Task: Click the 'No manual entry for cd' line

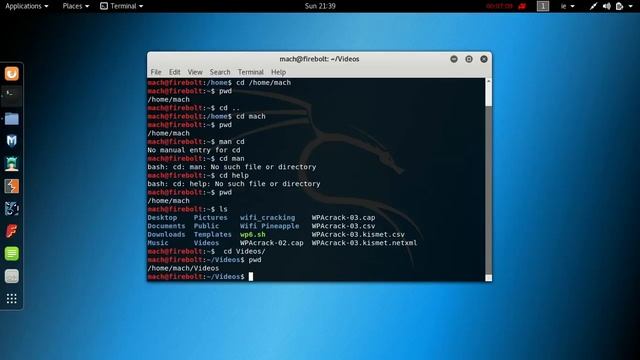Action: pos(194,150)
